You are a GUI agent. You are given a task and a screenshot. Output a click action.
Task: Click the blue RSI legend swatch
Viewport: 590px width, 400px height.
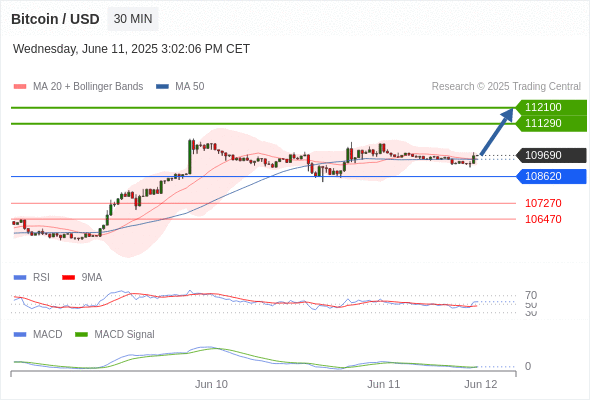(20, 278)
